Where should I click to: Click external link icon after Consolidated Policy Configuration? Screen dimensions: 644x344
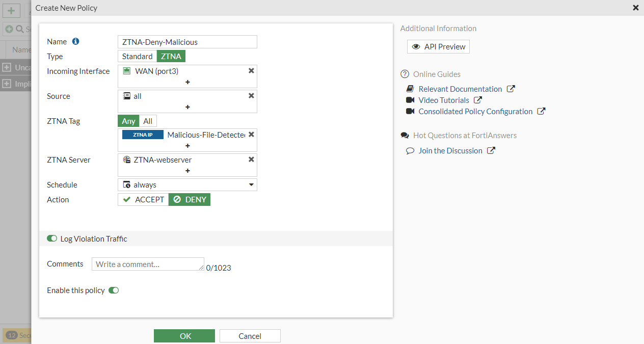[x=542, y=111]
